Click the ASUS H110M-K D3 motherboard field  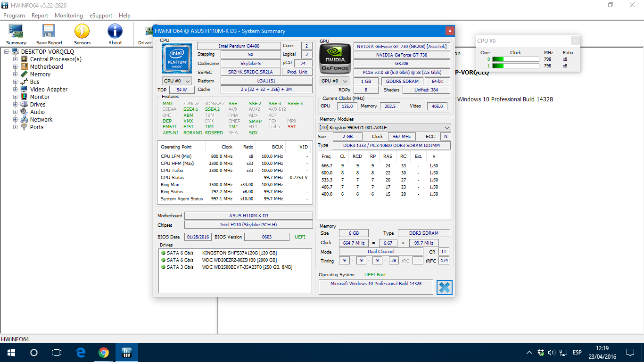pyautogui.click(x=248, y=216)
